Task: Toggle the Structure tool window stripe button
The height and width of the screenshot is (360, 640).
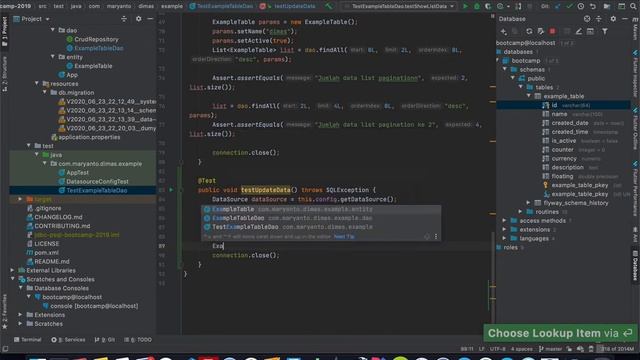Action: coord(4,73)
